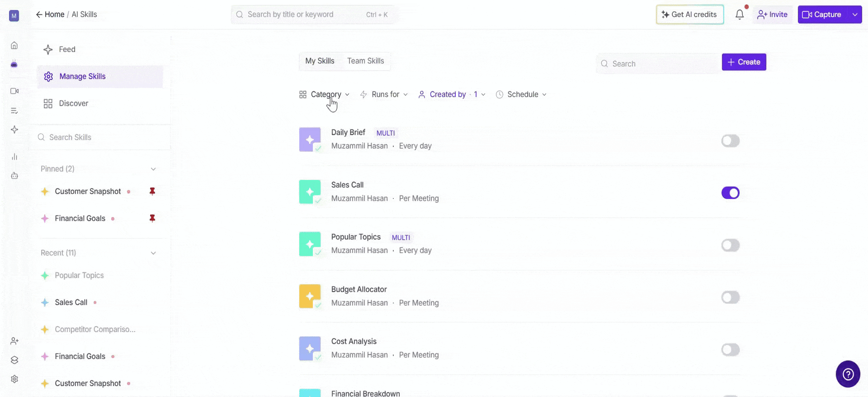The width and height of the screenshot is (868, 397).
Task: Go to Home breadcrumb
Action: click(x=54, y=14)
